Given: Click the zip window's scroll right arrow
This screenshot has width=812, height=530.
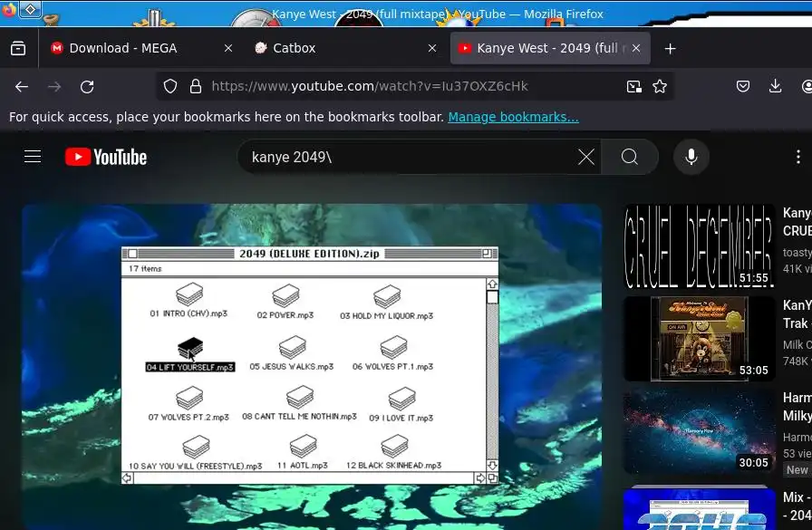Looking at the screenshot, I should pos(480,478).
